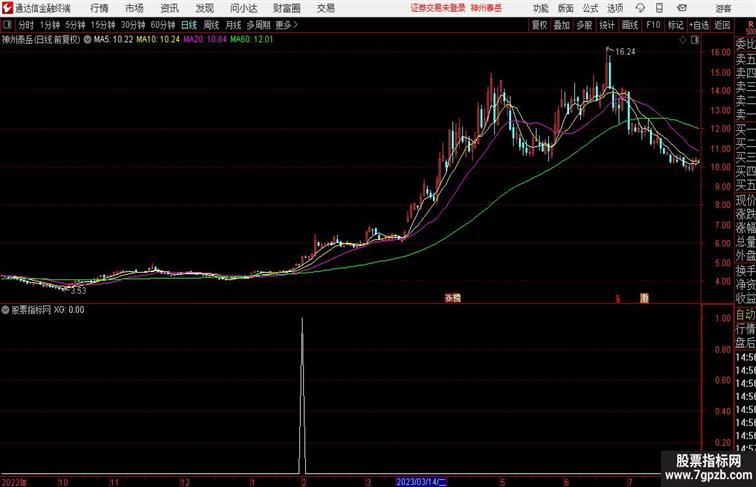Open the 问小达 menu
Viewport: 756px width, 487px height.
point(244,8)
